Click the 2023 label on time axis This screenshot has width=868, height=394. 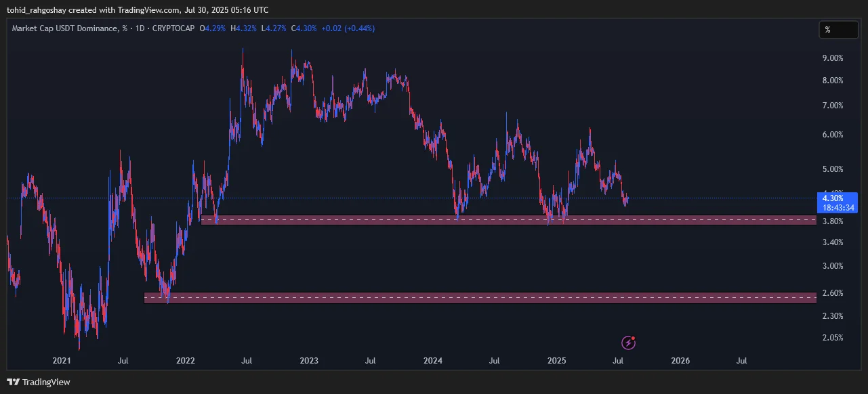tap(309, 361)
